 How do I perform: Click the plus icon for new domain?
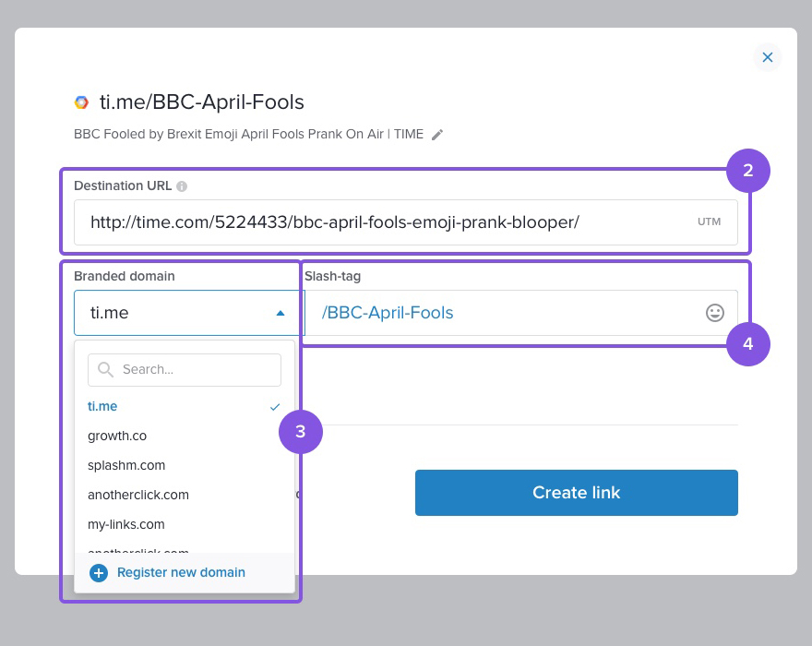point(99,573)
